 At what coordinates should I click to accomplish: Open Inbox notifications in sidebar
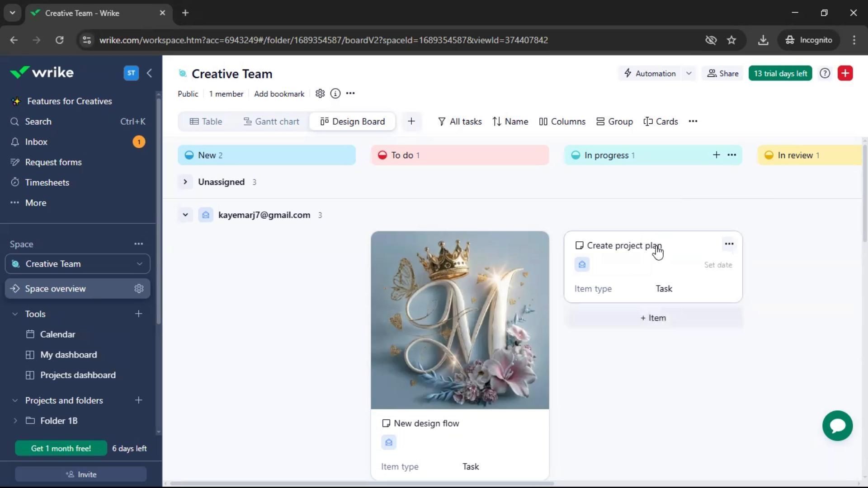(36, 142)
